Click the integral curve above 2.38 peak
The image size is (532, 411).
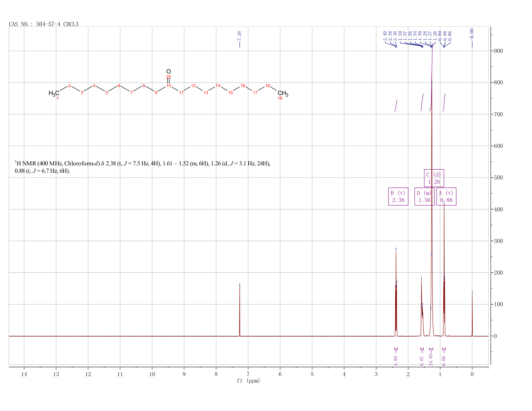tap(396, 105)
